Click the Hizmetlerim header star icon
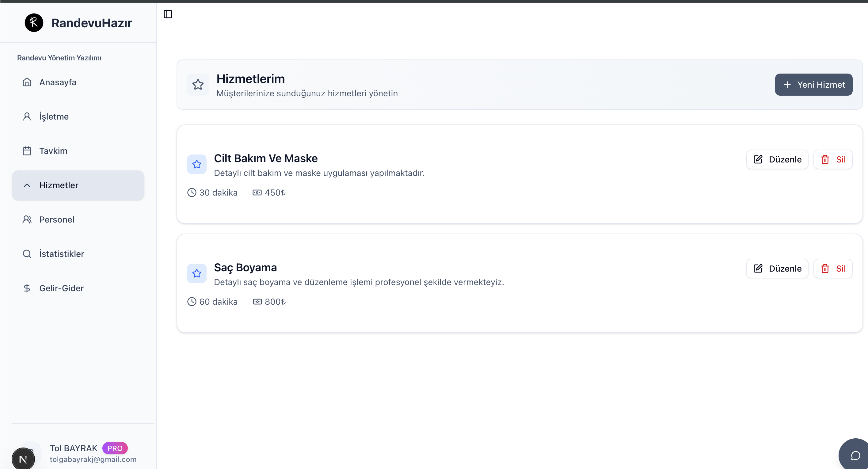 click(x=198, y=85)
